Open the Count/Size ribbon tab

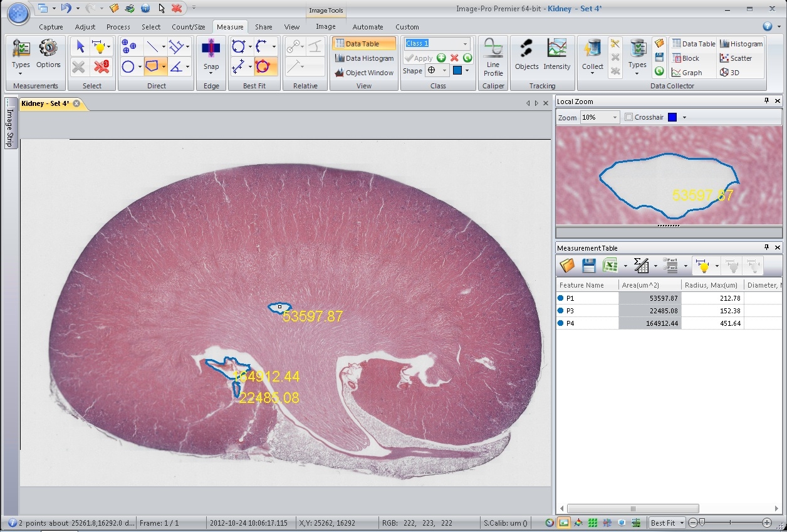click(x=188, y=27)
